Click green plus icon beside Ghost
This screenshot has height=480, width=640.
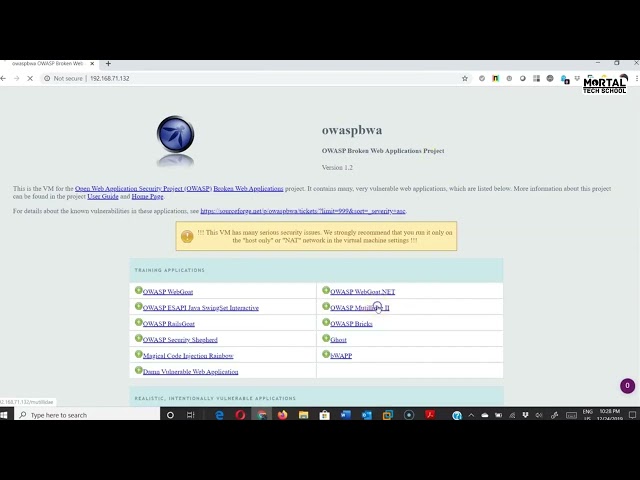pyautogui.click(x=326, y=338)
